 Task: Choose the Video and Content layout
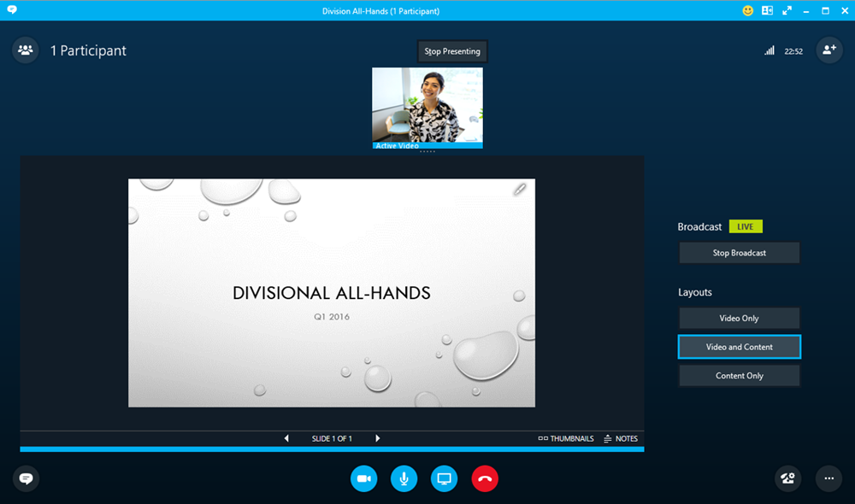(x=739, y=347)
